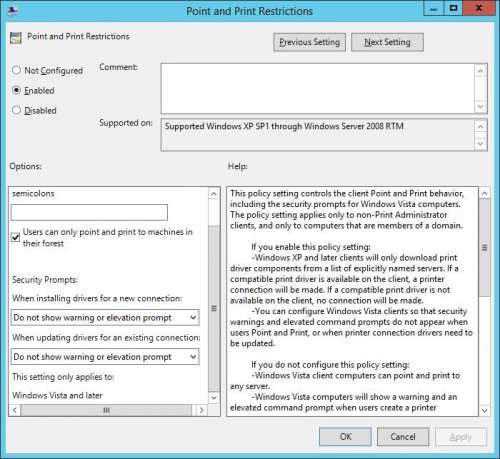Click Help pane scrollbar thumb
The image size is (500, 459).
click(485, 247)
